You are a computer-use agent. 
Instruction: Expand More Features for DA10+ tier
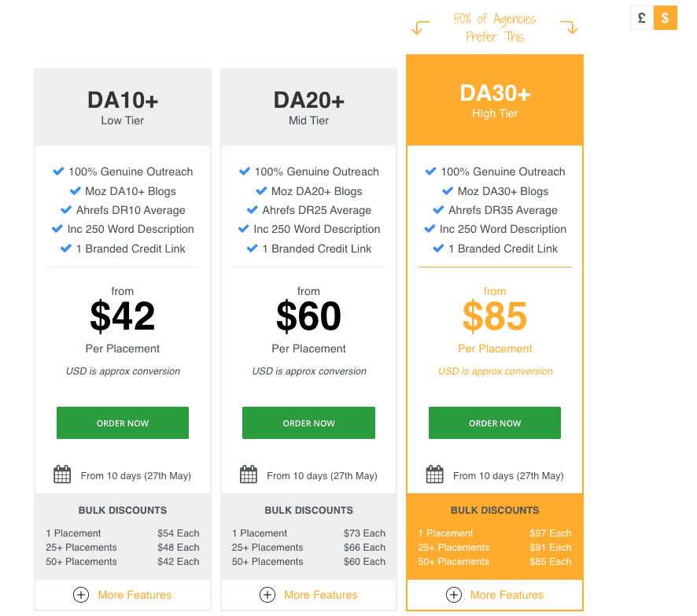click(x=135, y=595)
